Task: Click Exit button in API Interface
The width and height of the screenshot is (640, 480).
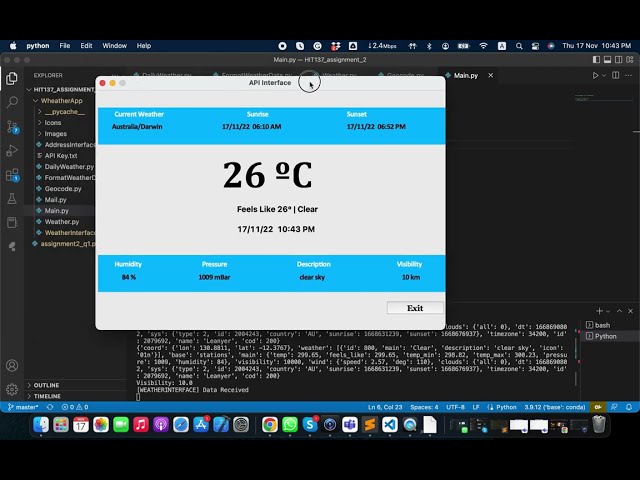Action: point(415,308)
